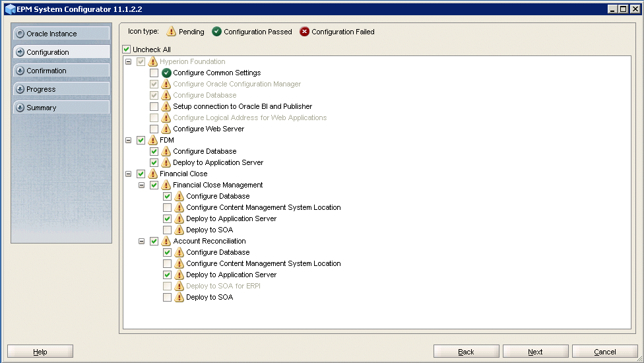This screenshot has height=363, width=644.
Task: Proceed with the Next button
Action: [536, 352]
